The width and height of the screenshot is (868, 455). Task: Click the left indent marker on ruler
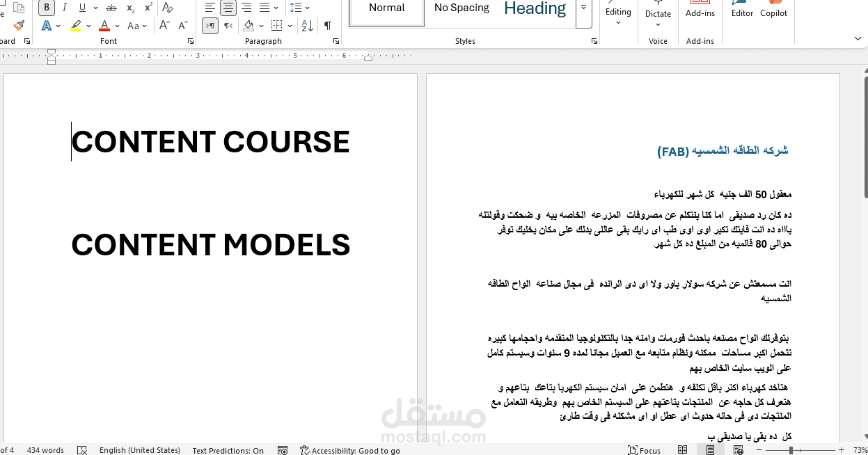(52, 61)
